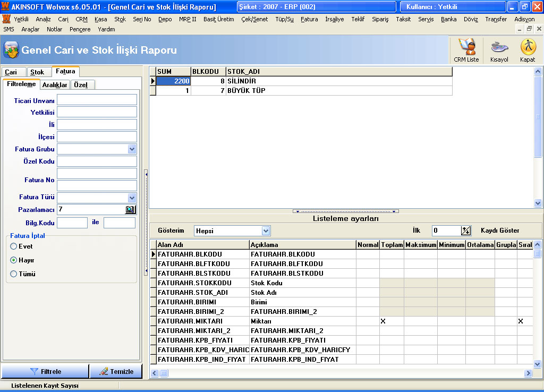The width and height of the screenshot is (544, 392).
Task: Open the Tüp/Su neighbor İrsaliye menu
Action: pos(335,20)
